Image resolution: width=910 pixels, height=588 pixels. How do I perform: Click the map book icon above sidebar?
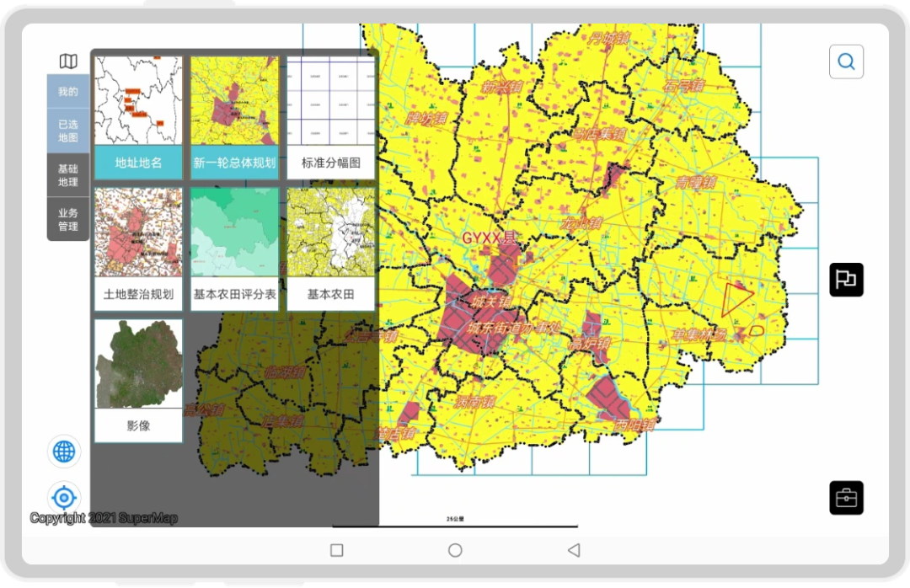(68, 61)
